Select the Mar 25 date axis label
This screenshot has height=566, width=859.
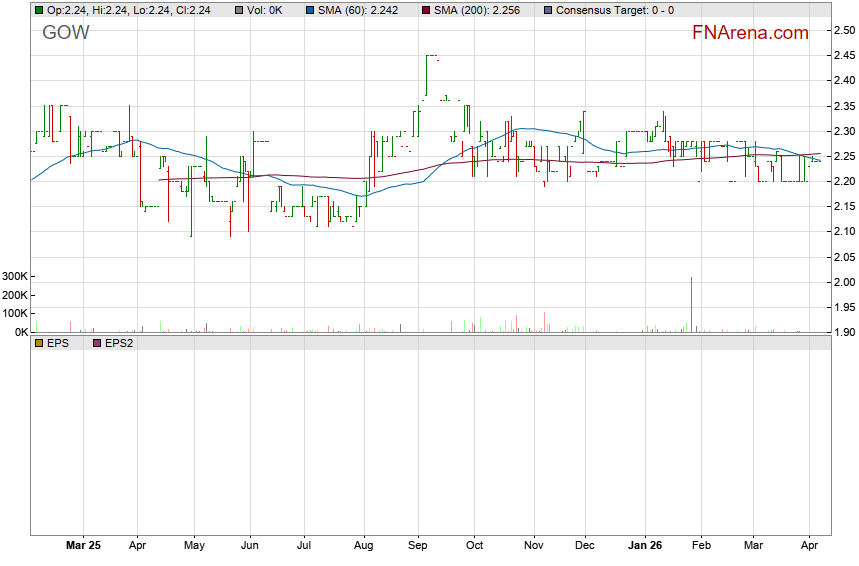tap(83, 545)
